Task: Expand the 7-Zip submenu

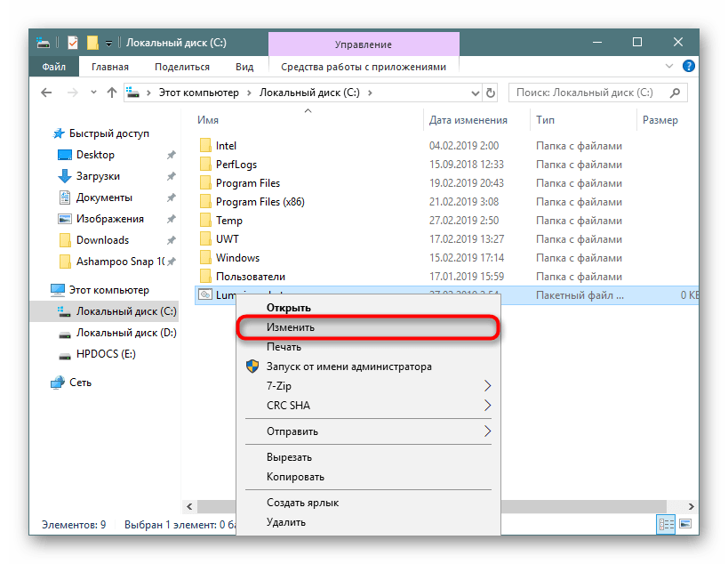Action: (x=487, y=386)
